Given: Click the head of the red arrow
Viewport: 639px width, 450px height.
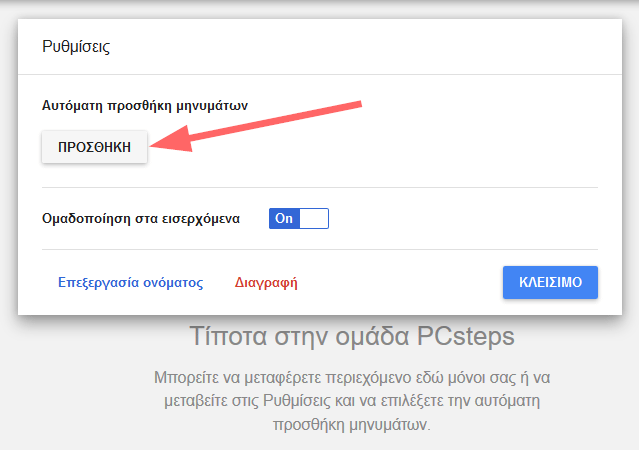Looking at the screenshot, I should click(x=171, y=140).
